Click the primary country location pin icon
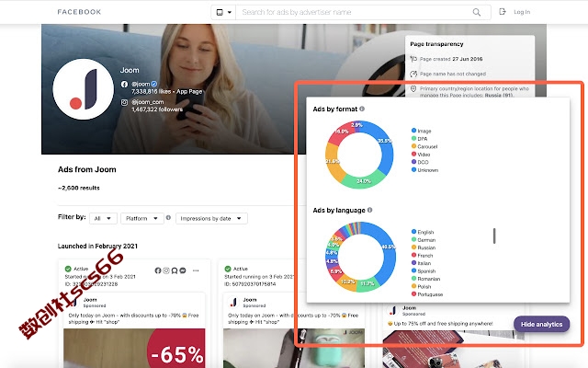 pyautogui.click(x=413, y=88)
